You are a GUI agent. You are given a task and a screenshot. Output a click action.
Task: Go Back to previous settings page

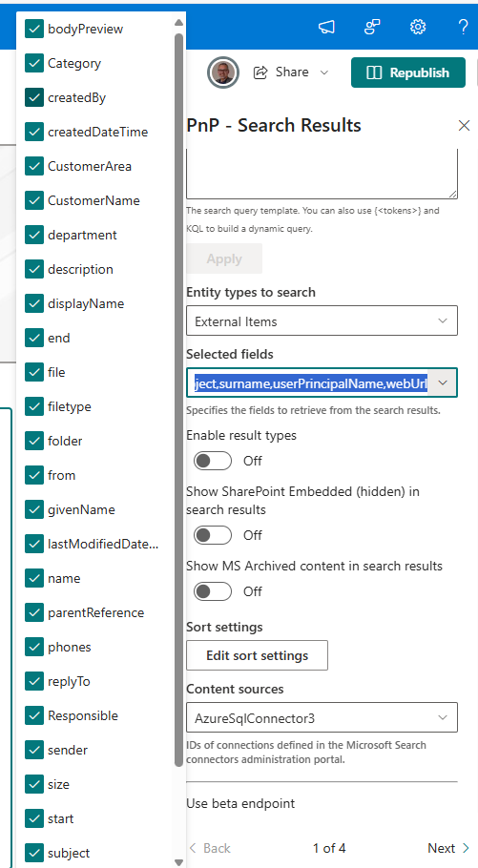[210, 848]
